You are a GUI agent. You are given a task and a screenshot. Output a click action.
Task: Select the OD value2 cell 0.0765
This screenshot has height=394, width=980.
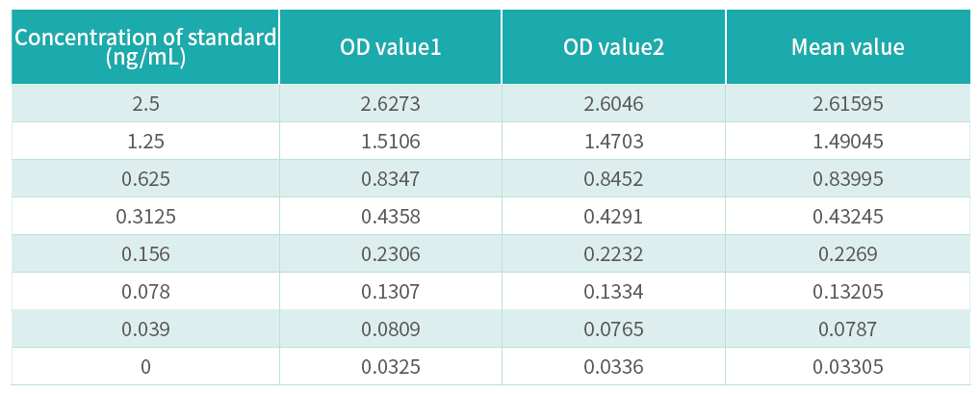point(613,328)
